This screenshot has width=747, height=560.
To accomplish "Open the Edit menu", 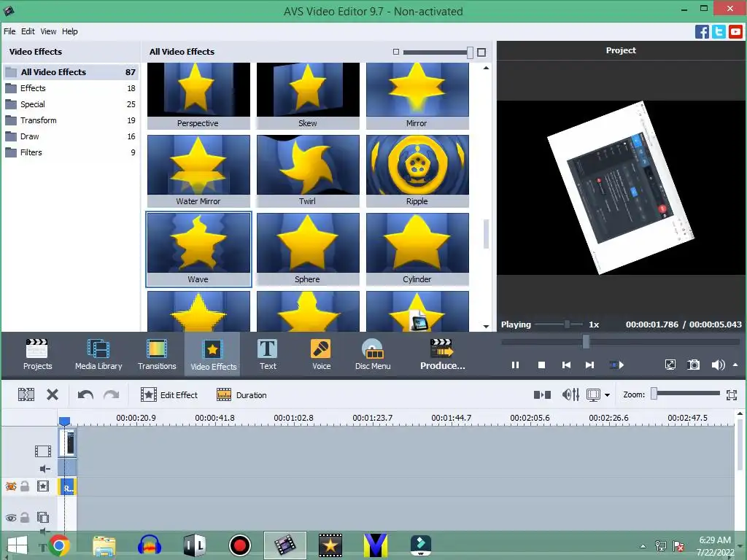I will 28,31.
